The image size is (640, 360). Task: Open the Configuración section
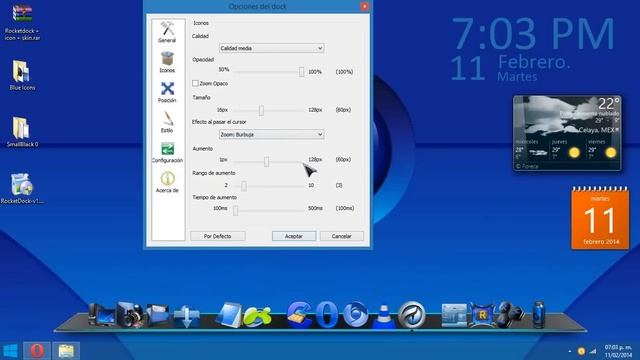(x=167, y=152)
